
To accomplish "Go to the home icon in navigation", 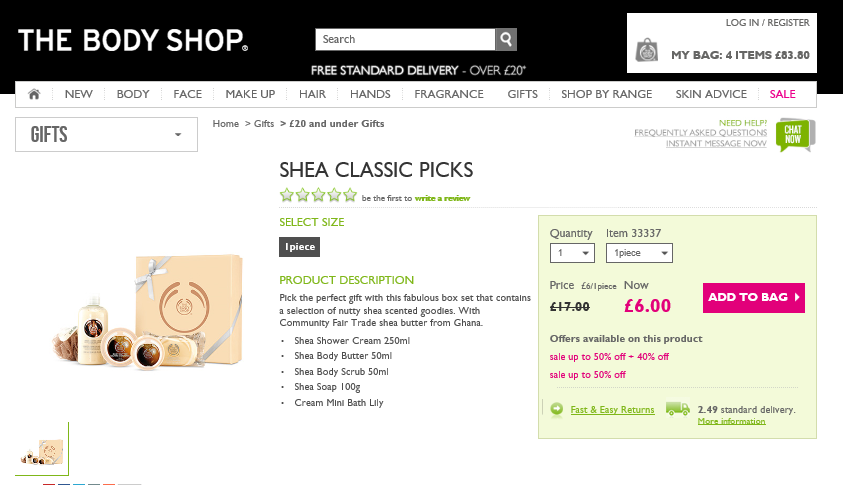I will coord(34,94).
